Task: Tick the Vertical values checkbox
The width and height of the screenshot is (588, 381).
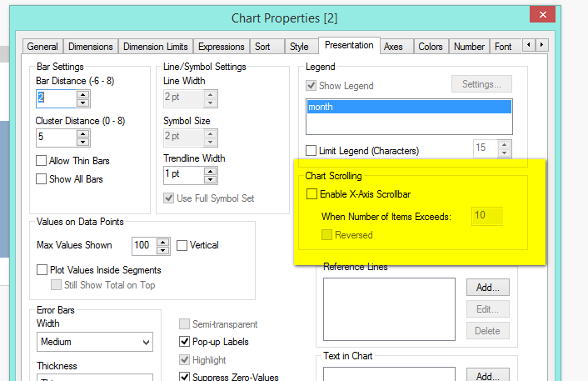Action: [182, 245]
